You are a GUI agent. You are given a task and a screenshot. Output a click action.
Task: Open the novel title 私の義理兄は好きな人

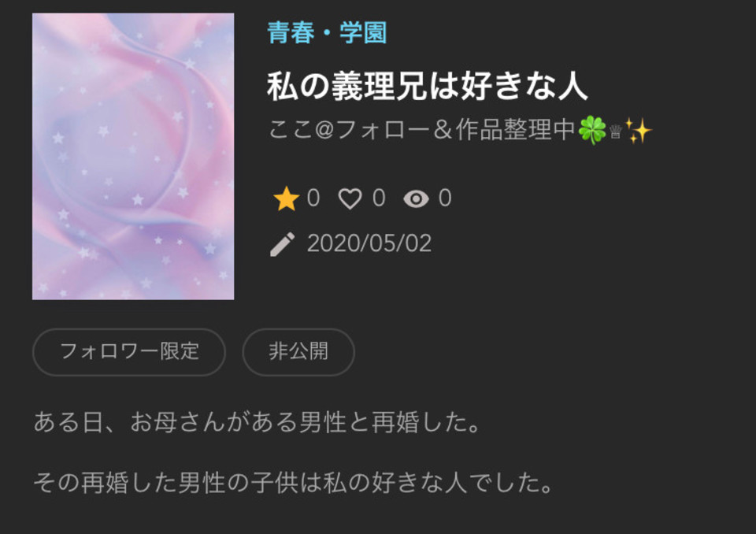tap(427, 86)
